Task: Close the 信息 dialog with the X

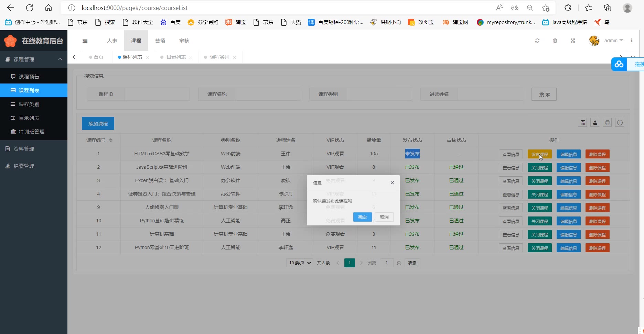Action: 392,183
